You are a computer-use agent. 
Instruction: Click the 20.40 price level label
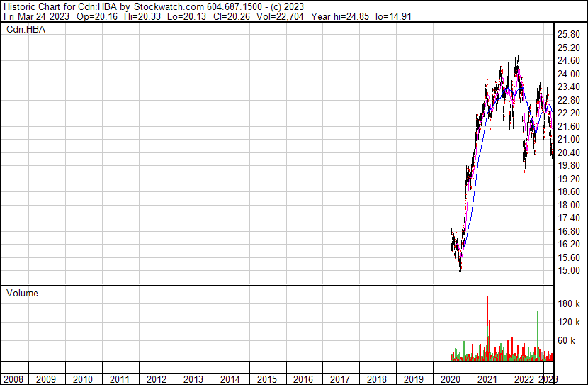click(569, 152)
